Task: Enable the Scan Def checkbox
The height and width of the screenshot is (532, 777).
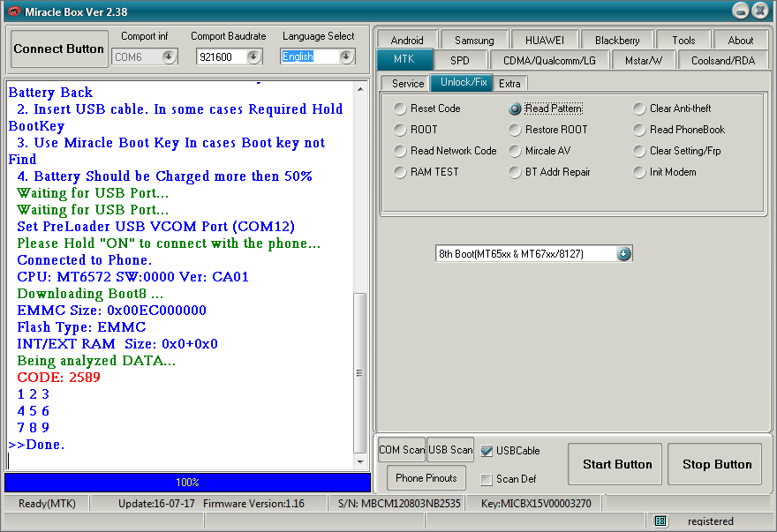Action: pyautogui.click(x=487, y=479)
